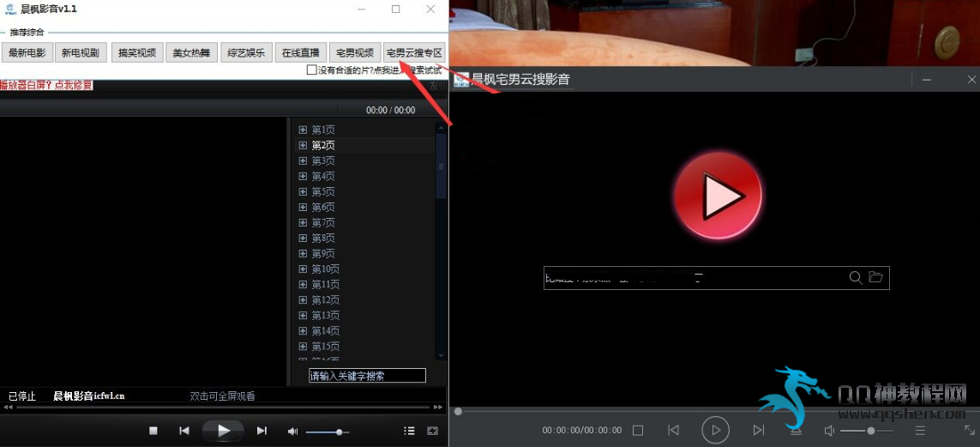Go to previous track in 晨枫影音 player
This screenshot has width=980, height=447.
pos(183,431)
